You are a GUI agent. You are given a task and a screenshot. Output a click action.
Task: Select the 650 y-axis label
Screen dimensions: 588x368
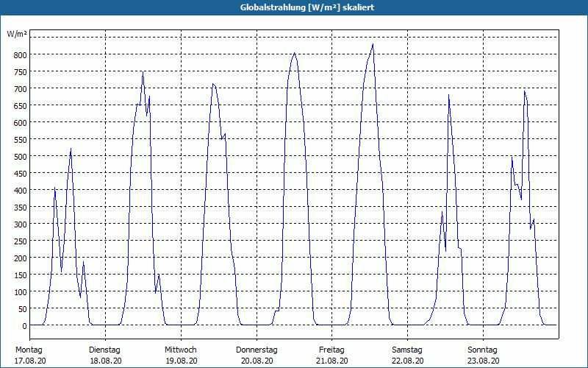21,106
